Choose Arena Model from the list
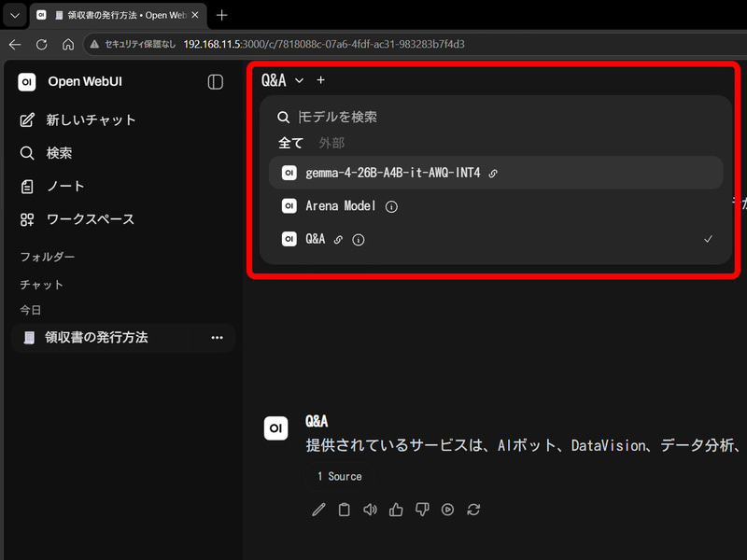747x560 pixels. pos(496,206)
